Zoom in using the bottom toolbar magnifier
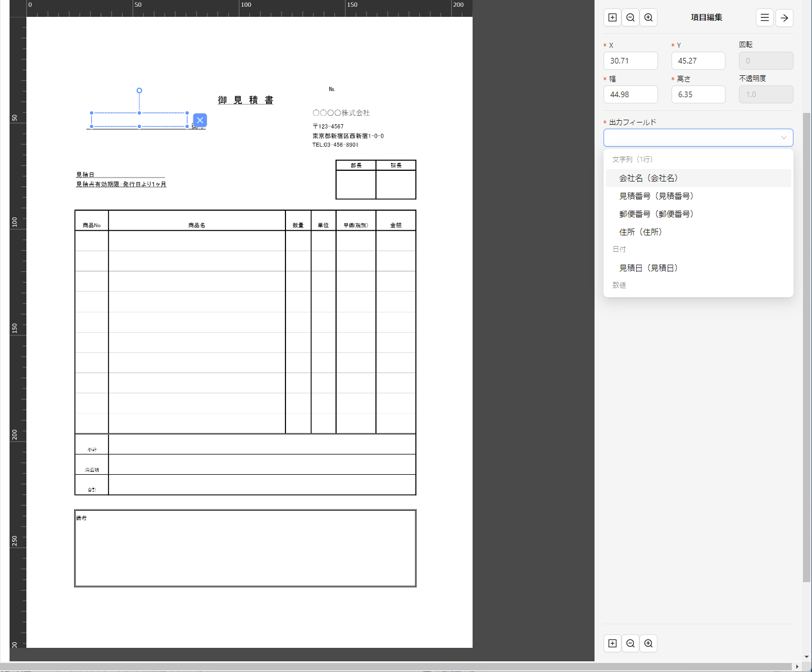Image resolution: width=812 pixels, height=672 pixels. click(648, 643)
